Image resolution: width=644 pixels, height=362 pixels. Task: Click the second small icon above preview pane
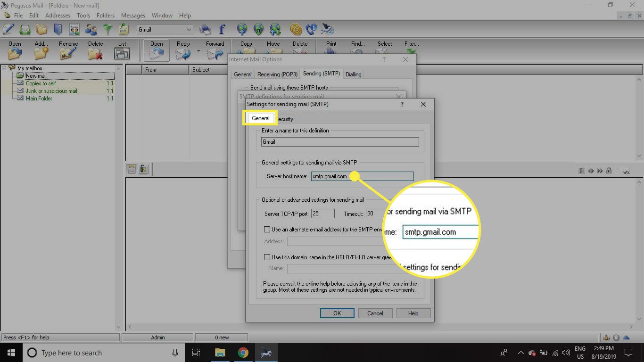pyautogui.click(x=144, y=169)
